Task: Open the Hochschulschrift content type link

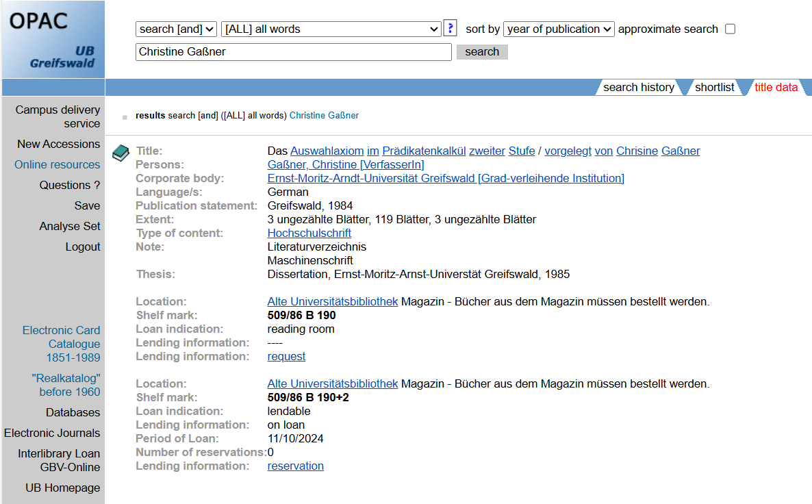Action: (309, 233)
